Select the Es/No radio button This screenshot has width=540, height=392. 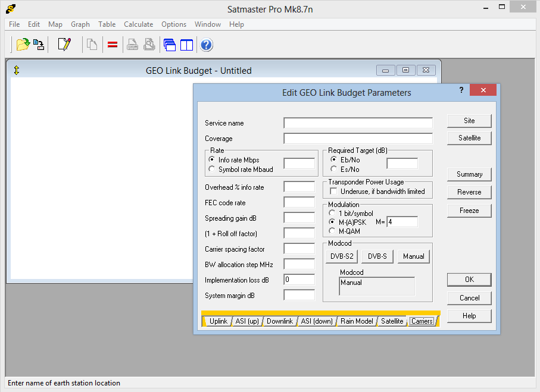[333, 169]
